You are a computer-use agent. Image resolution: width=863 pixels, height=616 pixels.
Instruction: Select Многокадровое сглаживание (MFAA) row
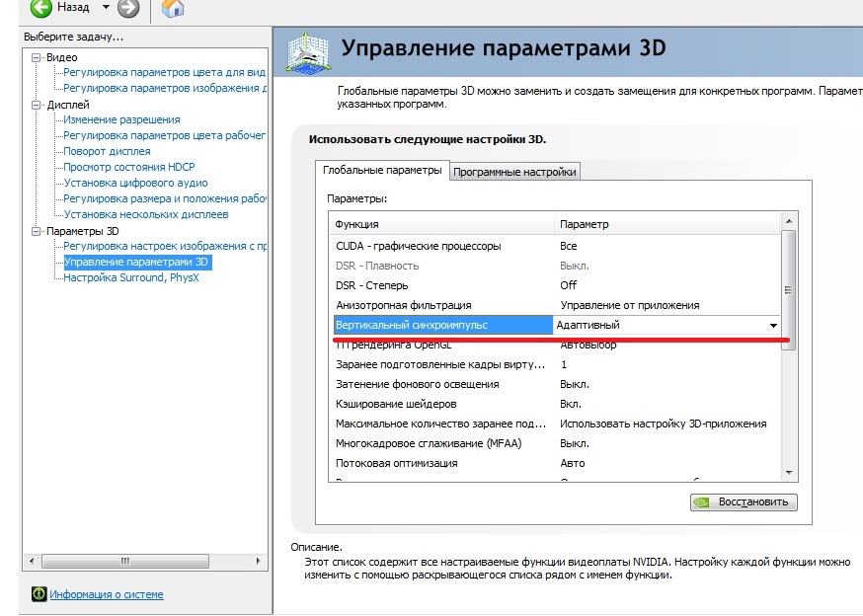[557, 443]
